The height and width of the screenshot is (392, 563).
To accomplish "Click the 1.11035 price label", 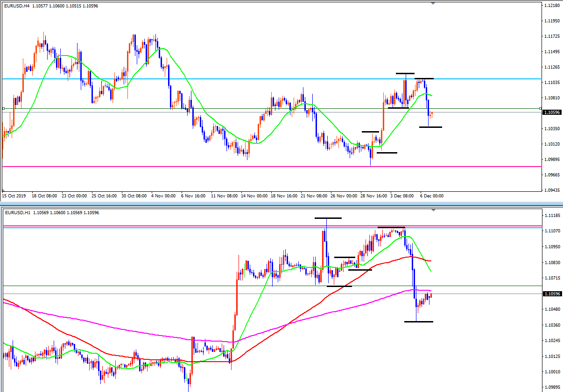I will (x=552, y=83).
